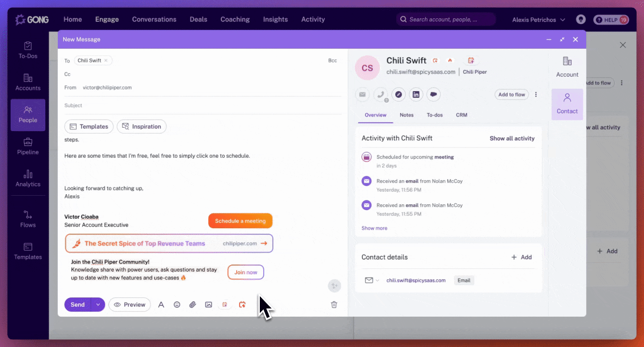Open the three-dot menu beside Add to flow
Image resolution: width=644 pixels, height=347 pixels.
(536, 94)
